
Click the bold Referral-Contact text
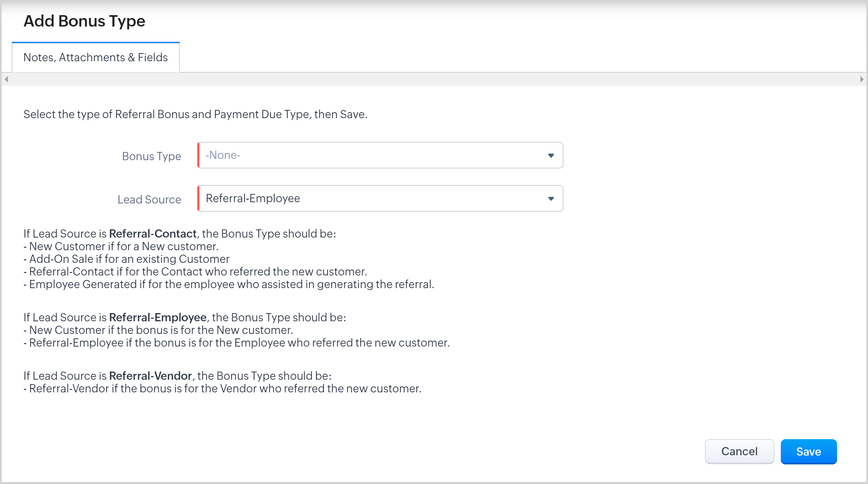(153, 234)
